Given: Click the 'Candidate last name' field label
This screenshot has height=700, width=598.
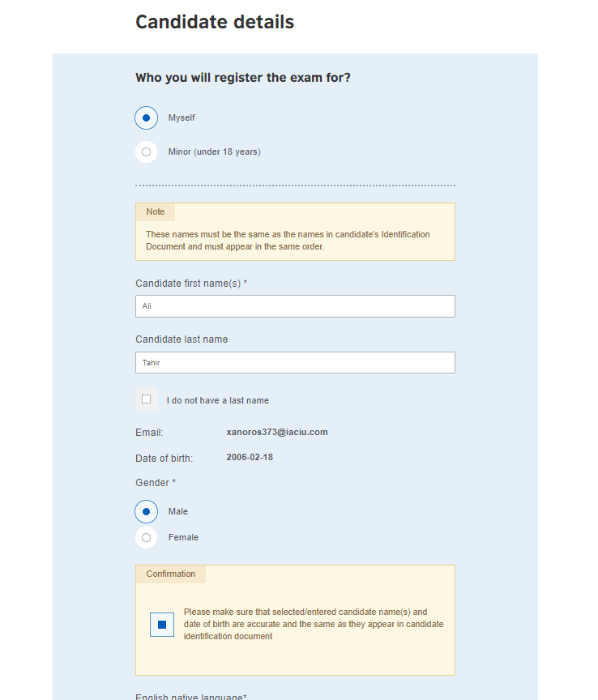Looking at the screenshot, I should [x=182, y=339].
